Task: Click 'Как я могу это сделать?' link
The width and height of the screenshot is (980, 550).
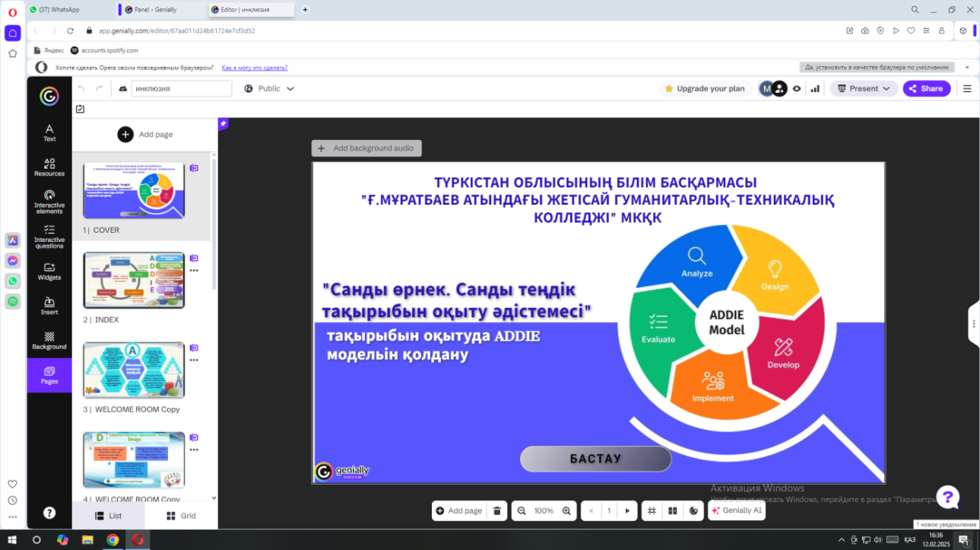Action: pyautogui.click(x=255, y=68)
